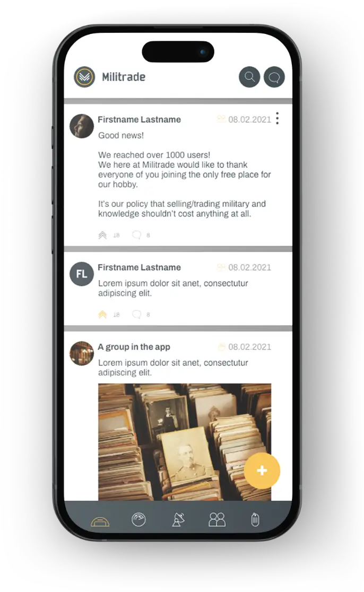Open the group's avatar picture
This screenshot has width=364, height=592.
point(82,353)
